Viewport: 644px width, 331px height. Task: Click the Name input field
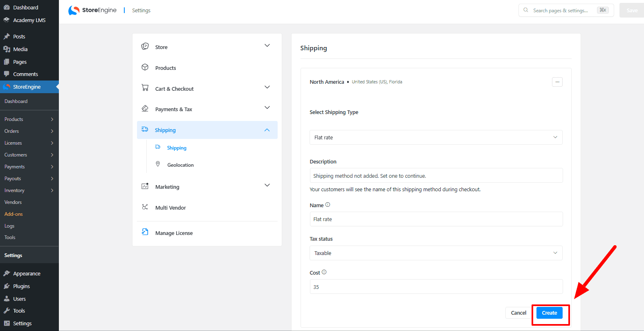pyautogui.click(x=436, y=219)
